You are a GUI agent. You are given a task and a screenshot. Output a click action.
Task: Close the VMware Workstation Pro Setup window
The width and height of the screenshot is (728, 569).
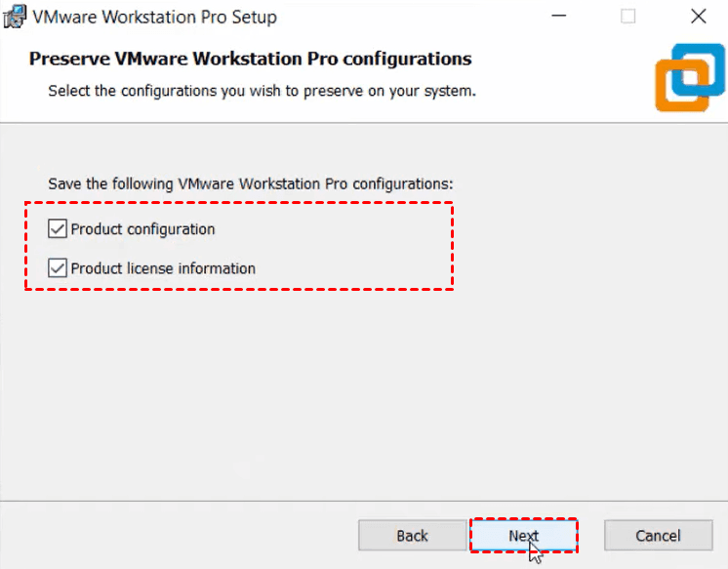click(x=698, y=17)
